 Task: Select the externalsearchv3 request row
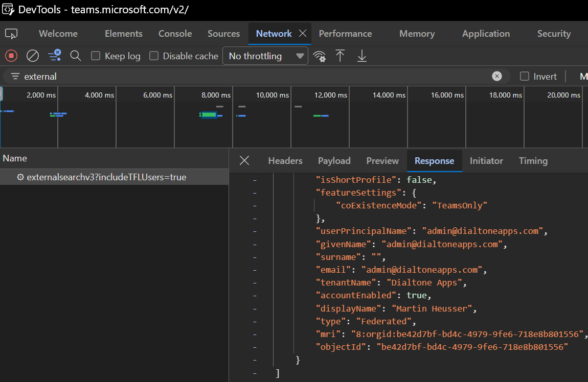tap(115, 177)
